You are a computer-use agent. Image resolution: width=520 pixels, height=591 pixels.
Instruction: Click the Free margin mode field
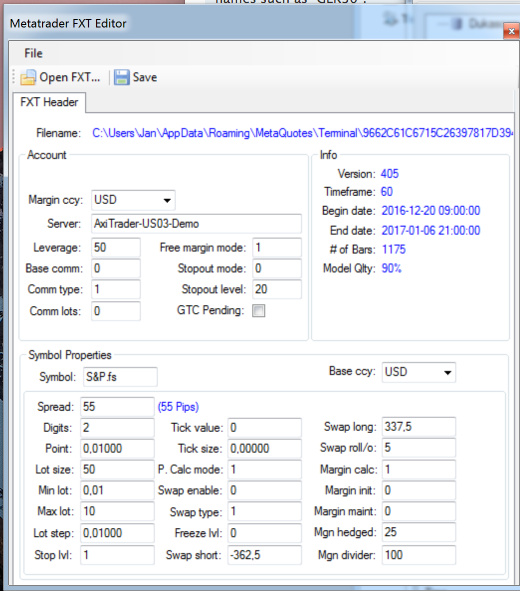[277, 248]
